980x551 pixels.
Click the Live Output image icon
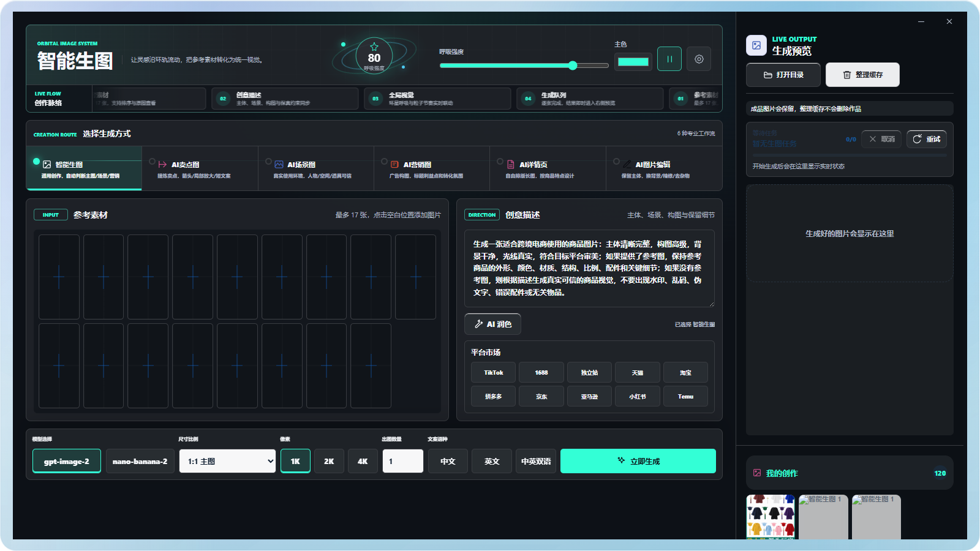tap(756, 45)
